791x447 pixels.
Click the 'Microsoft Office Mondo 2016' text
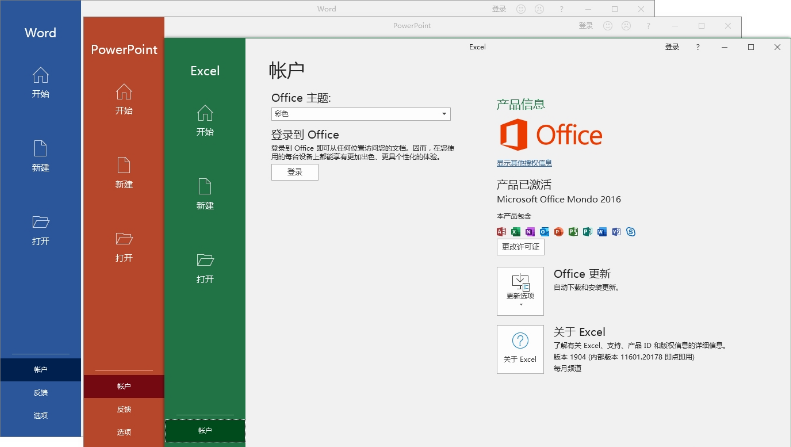tap(559, 199)
